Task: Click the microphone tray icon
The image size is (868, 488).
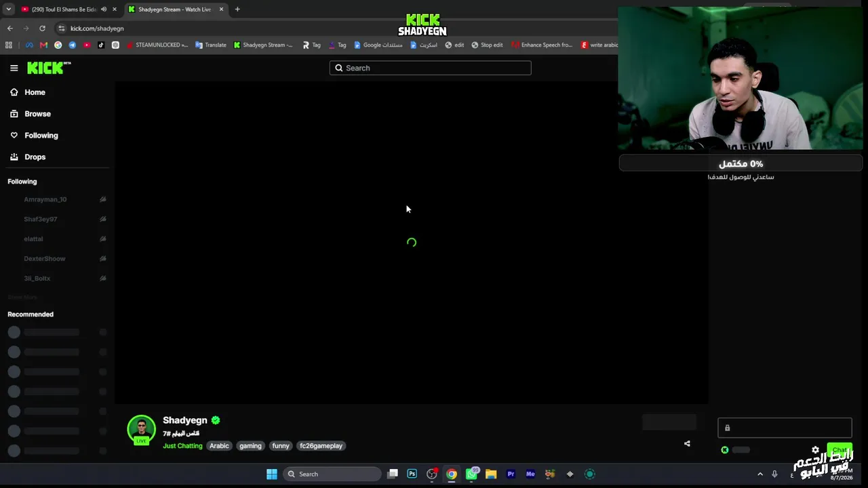Action: (774, 474)
